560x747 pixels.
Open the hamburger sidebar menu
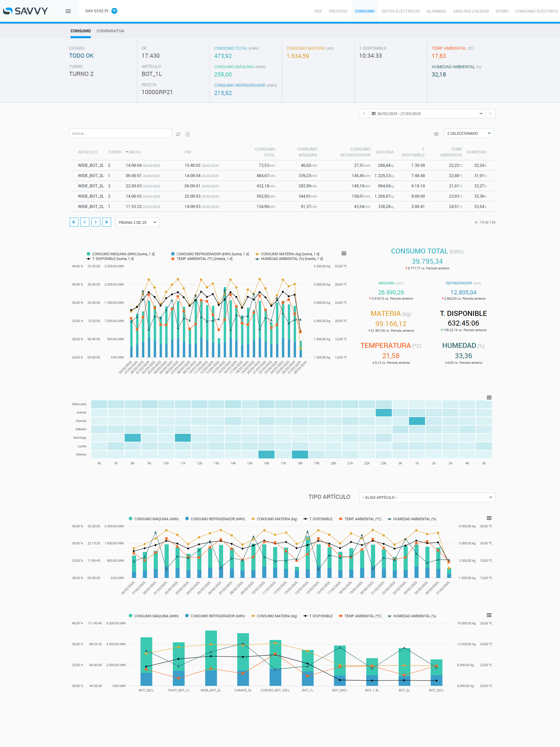(x=68, y=11)
